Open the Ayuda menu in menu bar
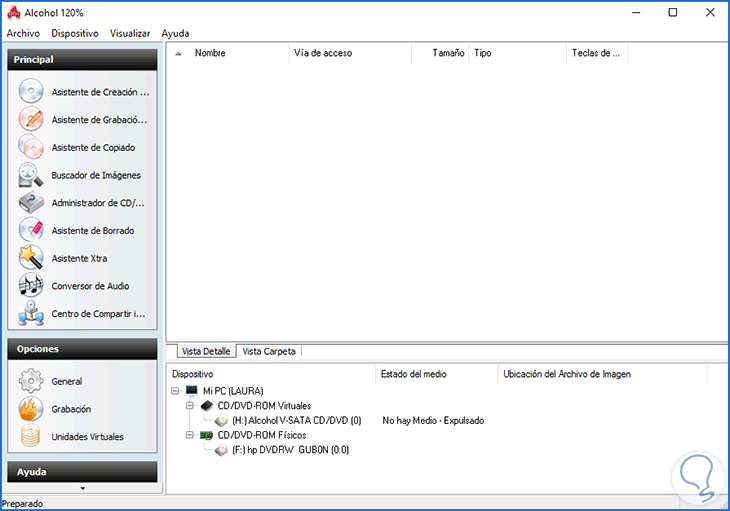This screenshot has height=511, width=730. tap(176, 33)
